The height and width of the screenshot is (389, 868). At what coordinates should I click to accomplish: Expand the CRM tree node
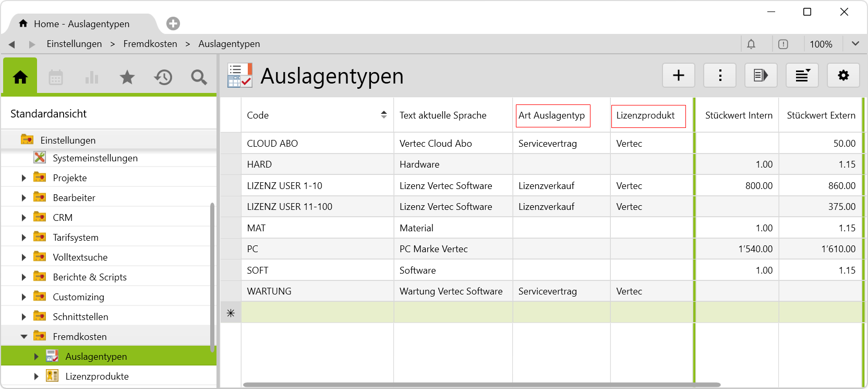(x=23, y=218)
